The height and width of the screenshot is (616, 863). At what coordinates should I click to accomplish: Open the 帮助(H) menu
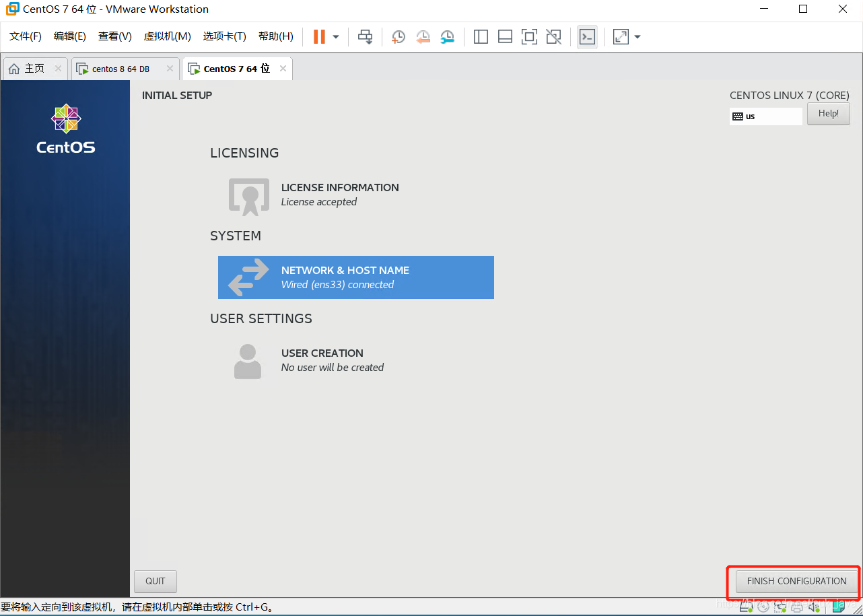pos(276,36)
